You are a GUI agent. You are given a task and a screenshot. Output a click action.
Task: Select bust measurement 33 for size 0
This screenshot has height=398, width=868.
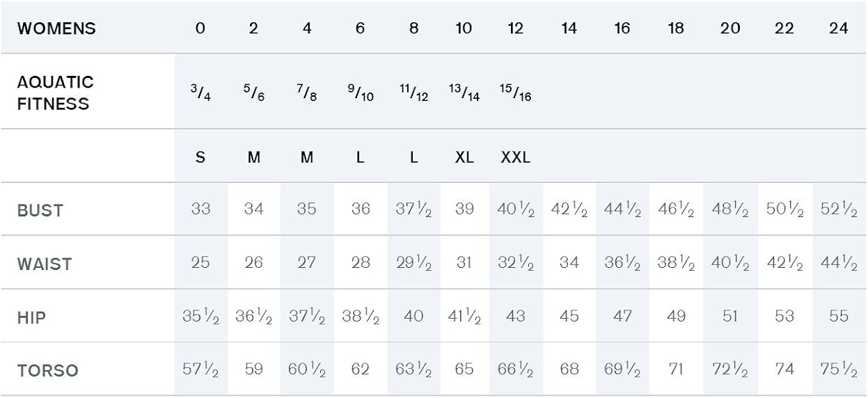point(200,209)
